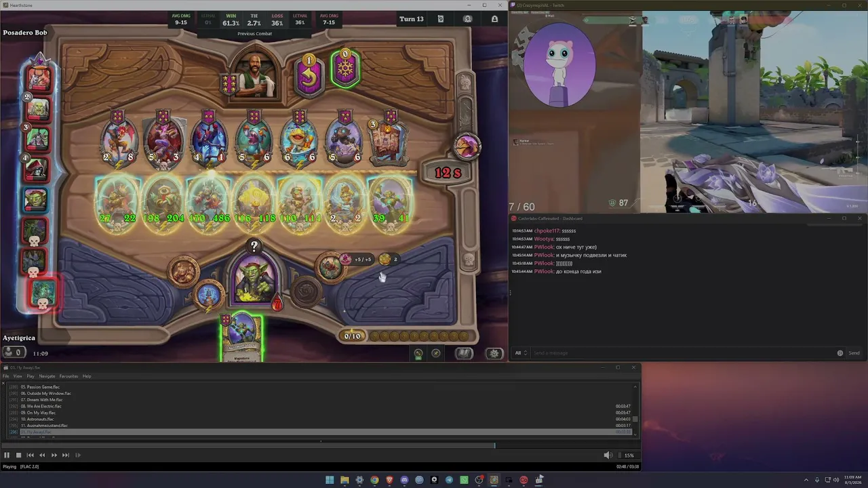Send the chat message
868x488 pixels.
click(854, 353)
